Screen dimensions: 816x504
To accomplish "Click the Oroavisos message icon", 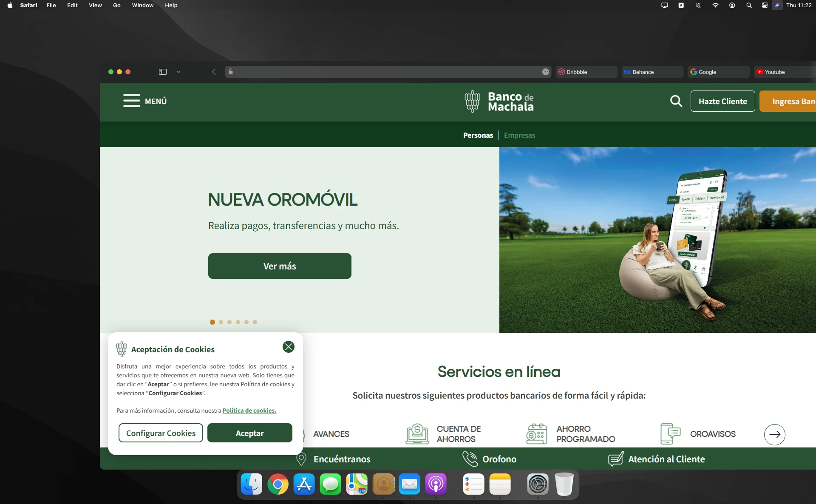I will [x=670, y=434].
